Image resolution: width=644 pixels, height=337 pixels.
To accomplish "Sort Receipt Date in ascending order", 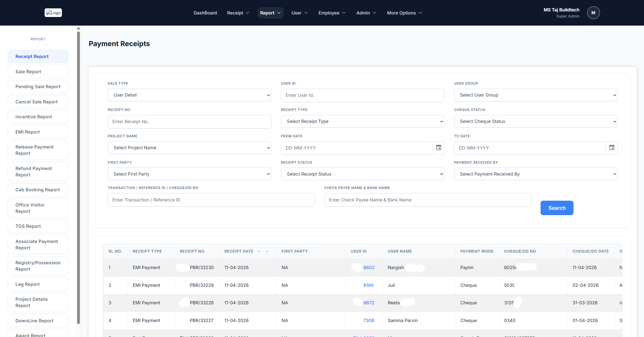I will tap(258, 251).
